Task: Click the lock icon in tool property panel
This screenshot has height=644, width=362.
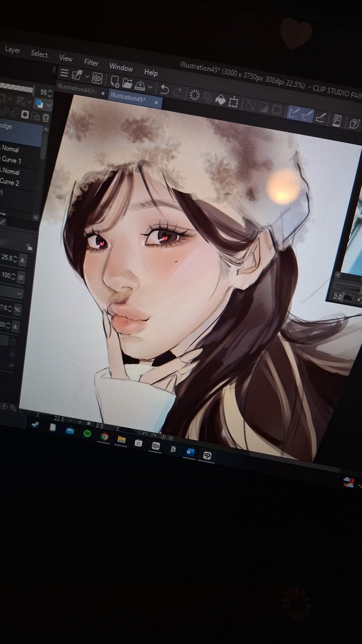Action: pyautogui.click(x=29, y=247)
